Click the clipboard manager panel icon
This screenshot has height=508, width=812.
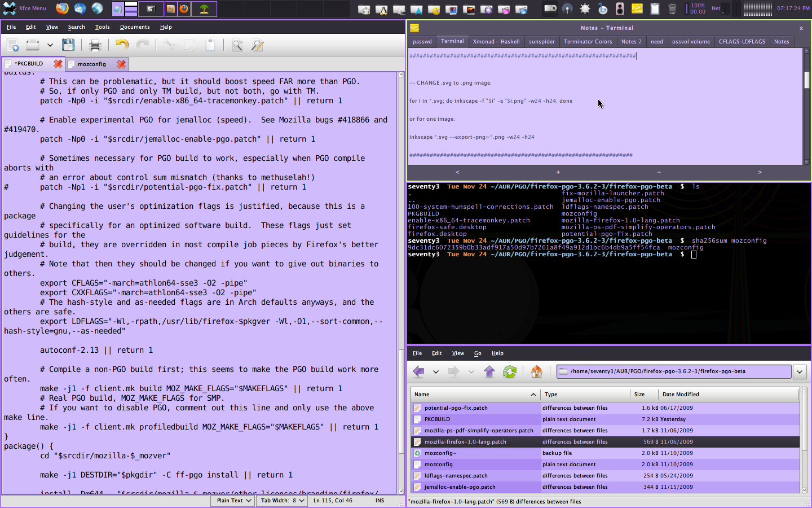pos(655,8)
